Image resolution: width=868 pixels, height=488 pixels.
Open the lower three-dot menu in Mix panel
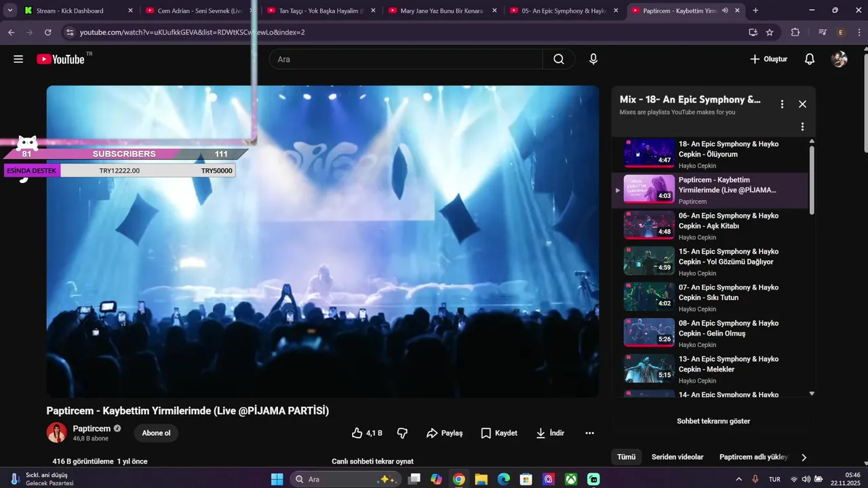pyautogui.click(x=802, y=127)
